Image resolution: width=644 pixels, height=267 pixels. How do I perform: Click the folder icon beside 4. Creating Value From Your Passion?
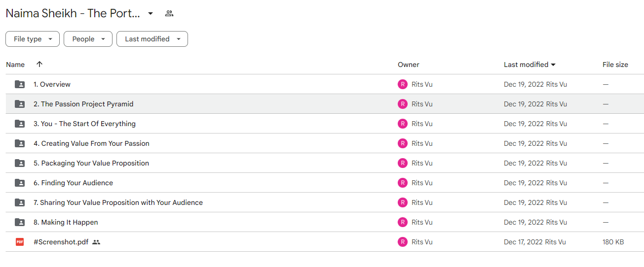click(x=20, y=143)
